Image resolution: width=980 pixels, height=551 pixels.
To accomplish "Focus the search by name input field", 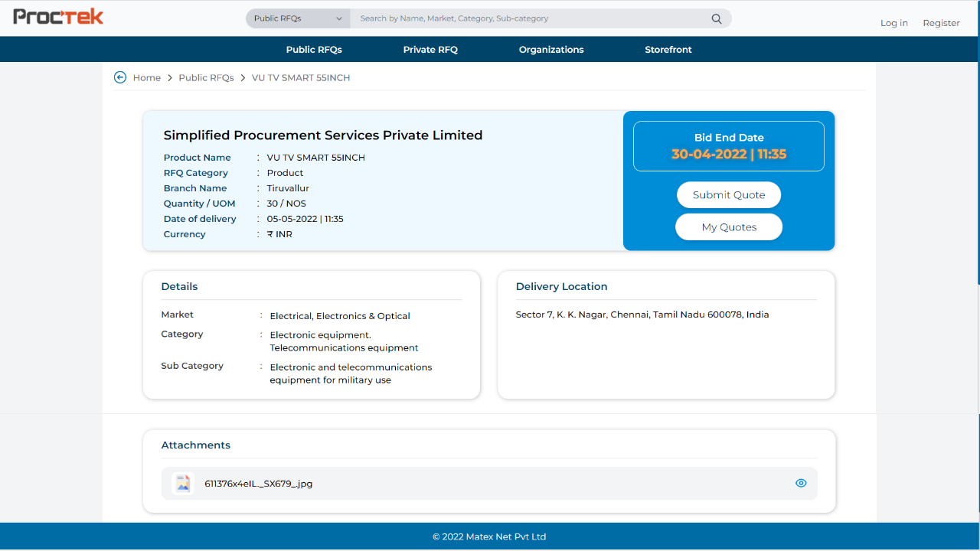I will coord(528,18).
